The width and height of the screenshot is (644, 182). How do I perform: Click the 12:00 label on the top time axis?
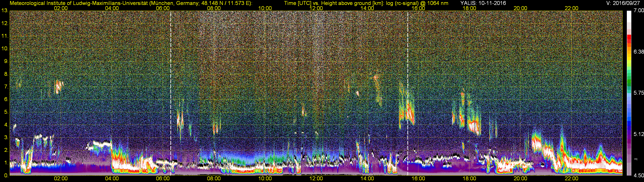[316, 8]
